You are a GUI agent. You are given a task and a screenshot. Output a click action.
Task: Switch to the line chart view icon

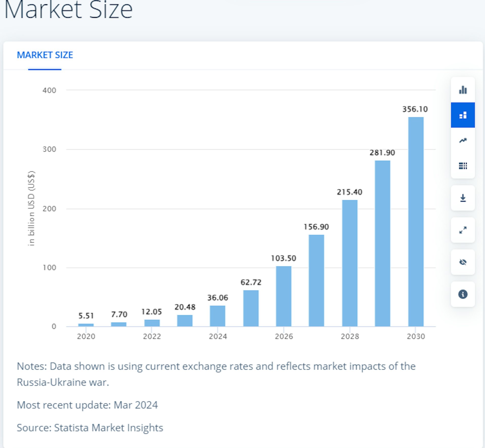click(463, 140)
